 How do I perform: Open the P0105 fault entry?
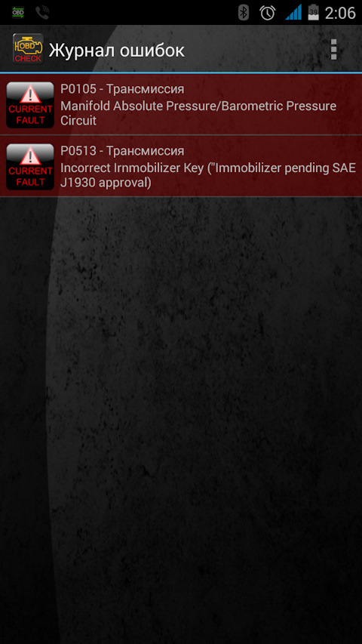[181, 104]
